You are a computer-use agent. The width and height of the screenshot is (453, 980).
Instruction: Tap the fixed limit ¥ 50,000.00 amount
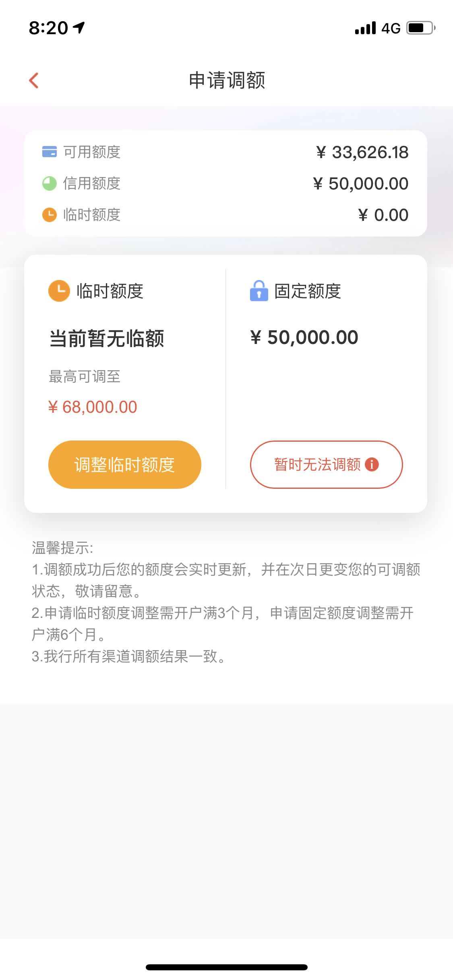(304, 337)
